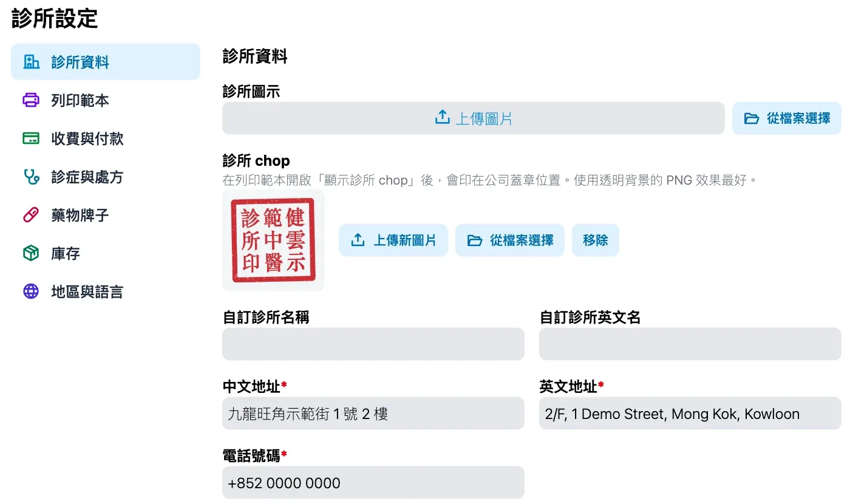The height and width of the screenshot is (504, 850).
Task: Click the clinic building icon in sidebar
Action: pos(31,62)
